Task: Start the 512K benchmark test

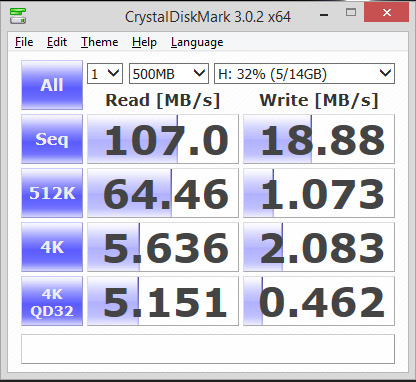Action: [52, 193]
